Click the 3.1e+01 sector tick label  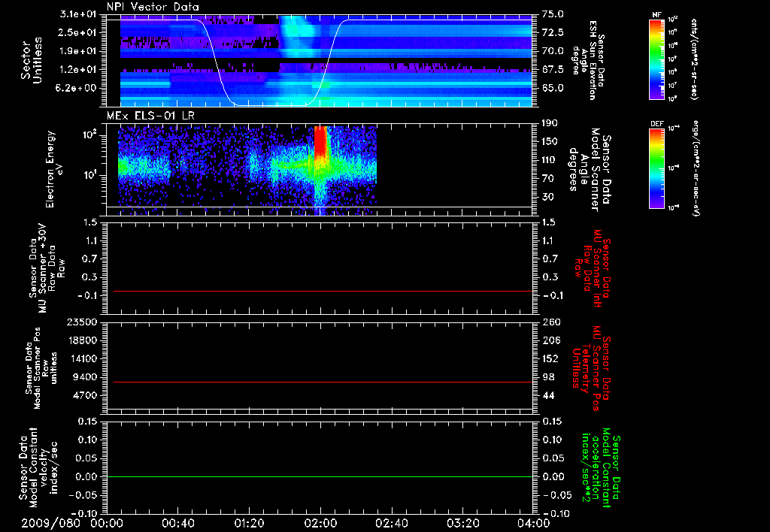coord(78,15)
